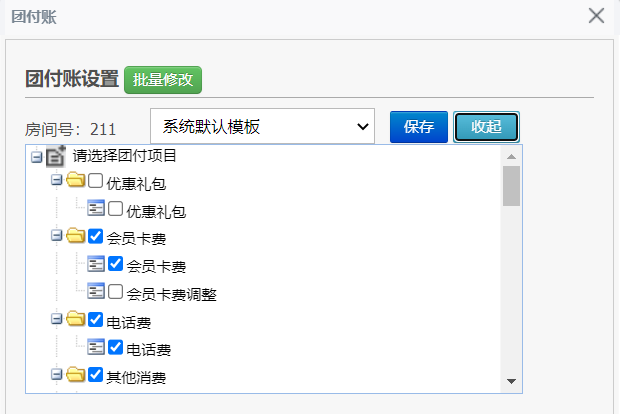Uncheck the child 会员卡费 item checkbox
620x414 pixels.
click(115, 264)
